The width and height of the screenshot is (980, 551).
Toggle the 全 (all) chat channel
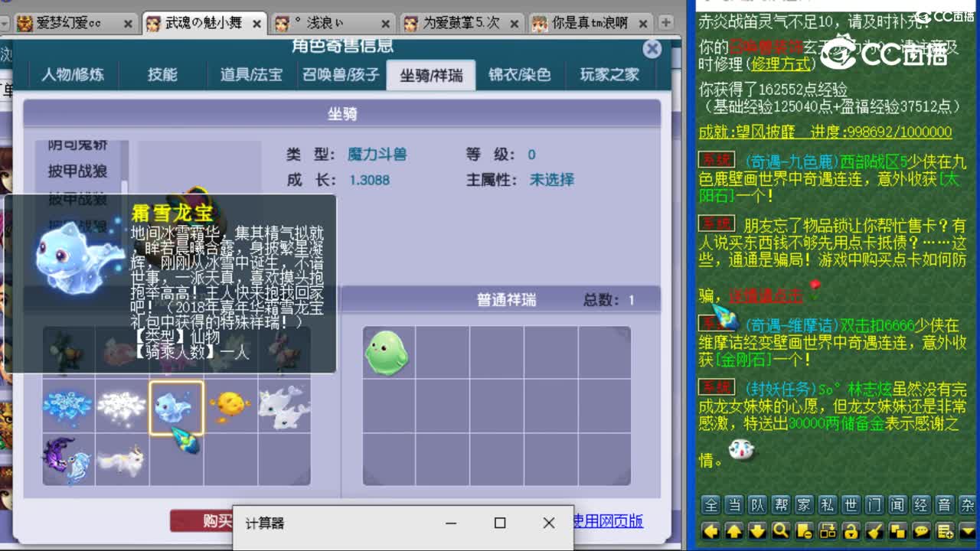point(711,504)
